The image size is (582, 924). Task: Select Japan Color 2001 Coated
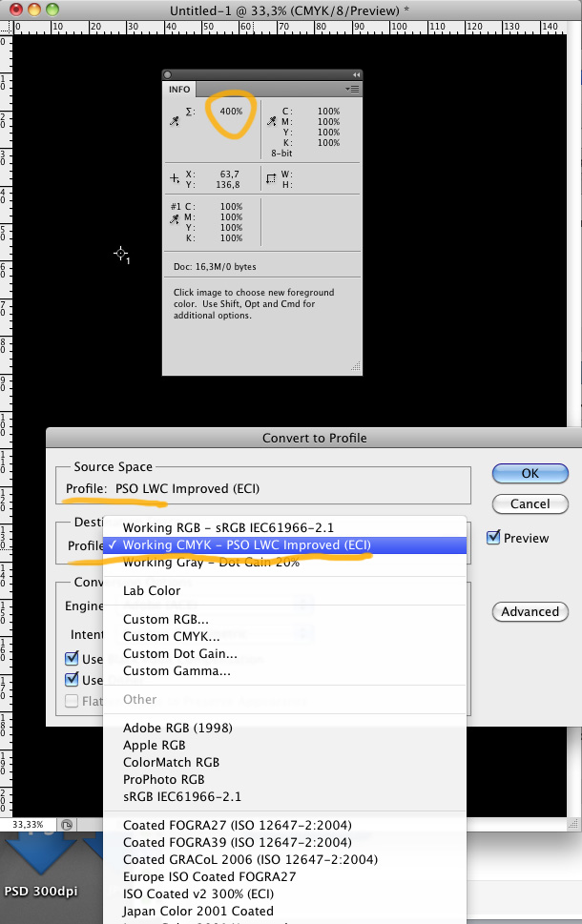pos(285,911)
